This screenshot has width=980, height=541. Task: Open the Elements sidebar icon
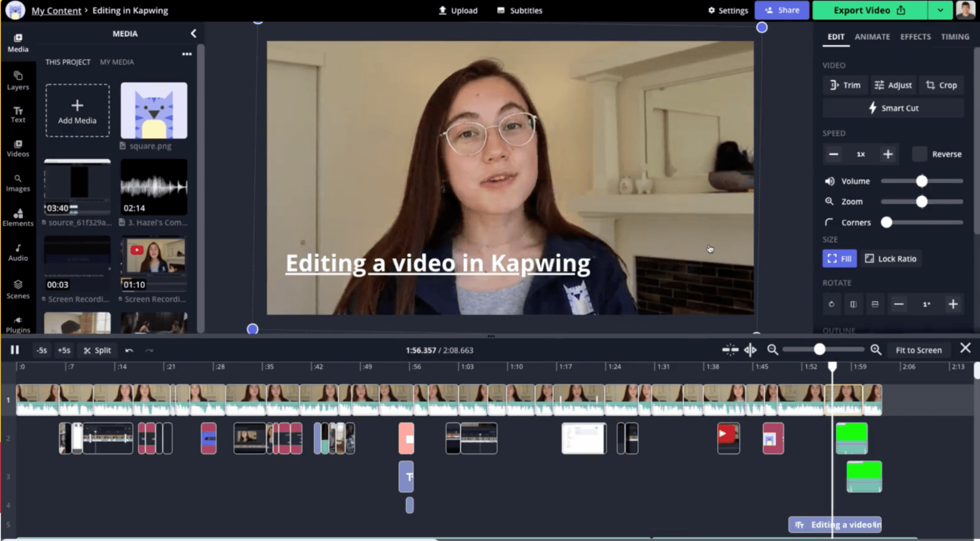(18, 217)
